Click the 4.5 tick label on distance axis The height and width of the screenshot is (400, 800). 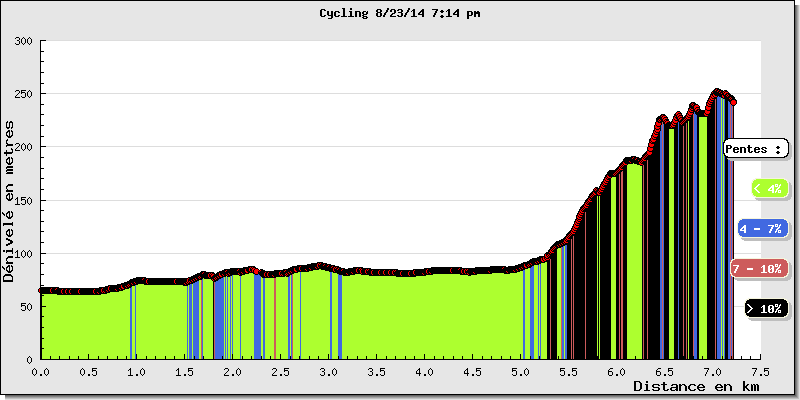pyautogui.click(x=472, y=372)
